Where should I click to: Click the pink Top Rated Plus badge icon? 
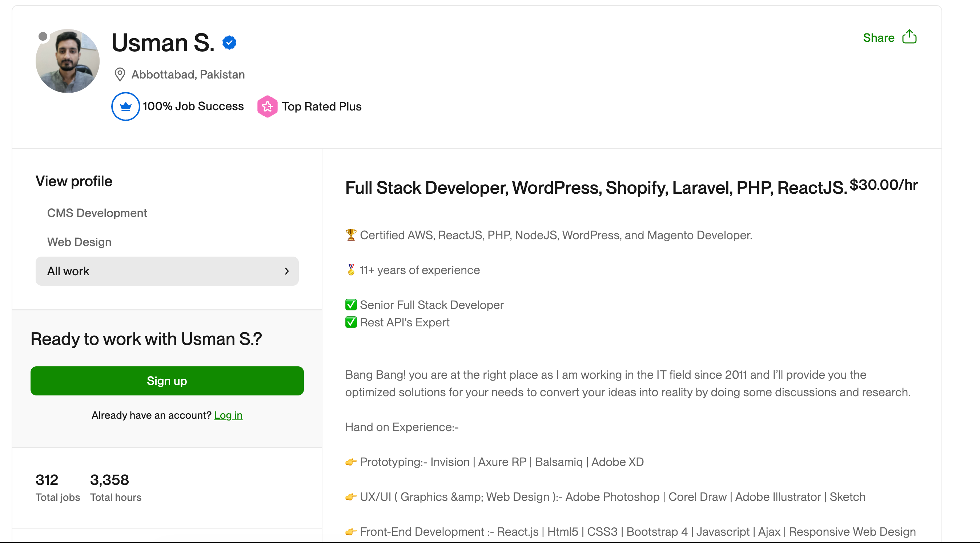coord(268,106)
